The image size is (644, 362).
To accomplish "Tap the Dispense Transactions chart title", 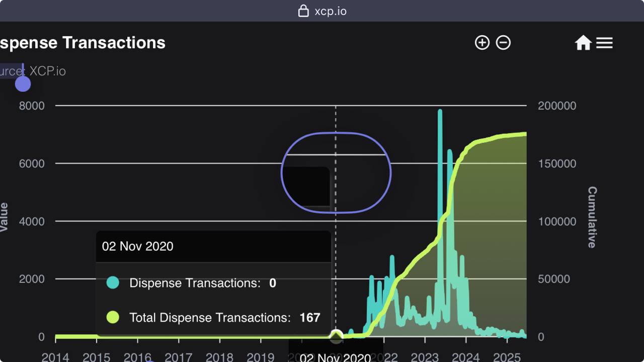I will point(83,43).
